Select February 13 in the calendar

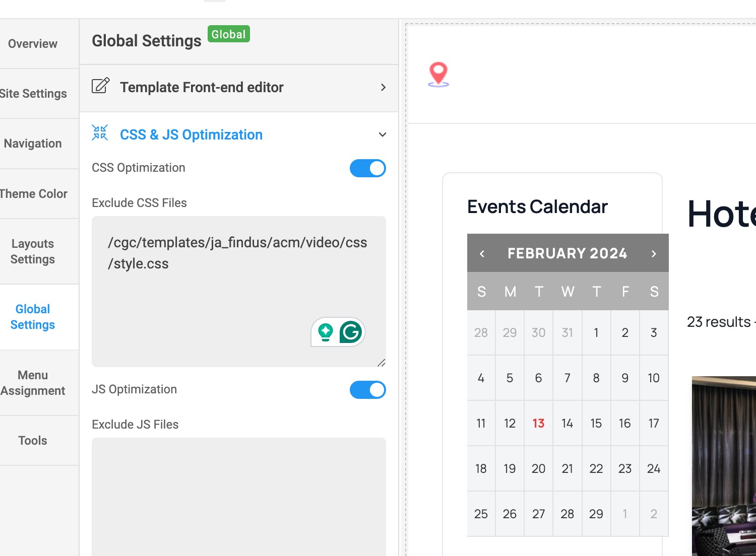click(x=538, y=424)
